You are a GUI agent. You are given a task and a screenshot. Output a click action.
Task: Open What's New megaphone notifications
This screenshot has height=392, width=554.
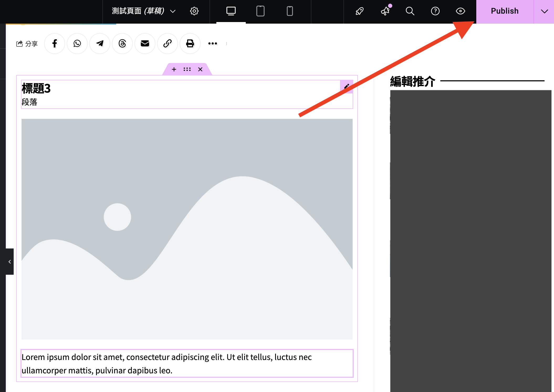[x=385, y=11]
